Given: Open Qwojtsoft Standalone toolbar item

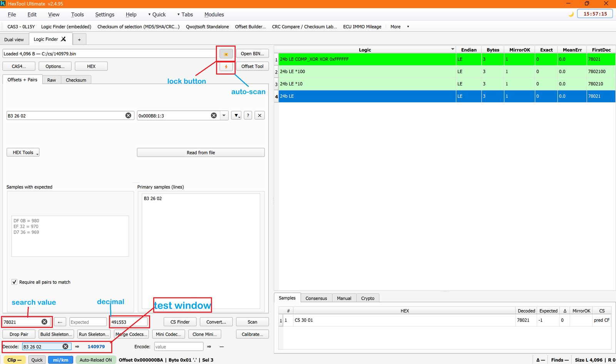Looking at the screenshot, I should tap(208, 27).
